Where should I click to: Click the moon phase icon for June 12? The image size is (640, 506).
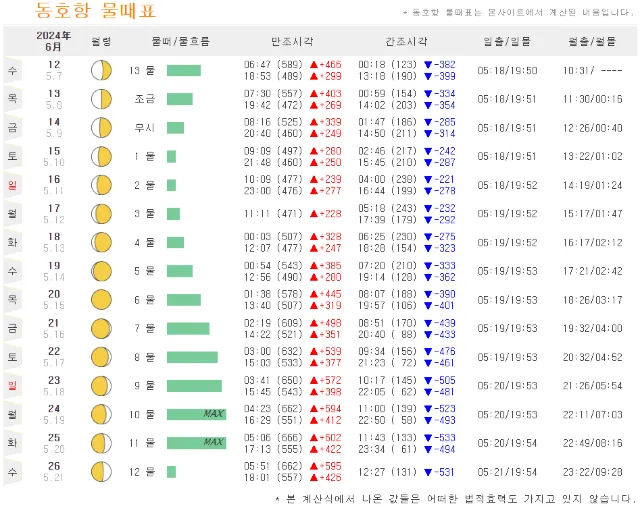click(100, 70)
